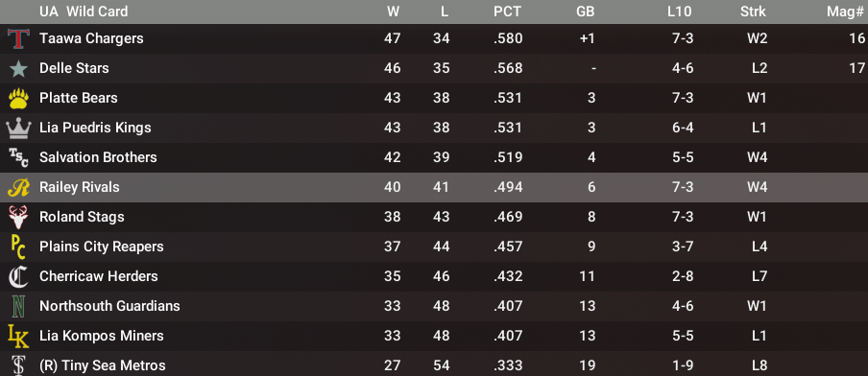This screenshot has height=376, width=868.
Task: Open the Railey Rivals team link
Action: click(79, 187)
